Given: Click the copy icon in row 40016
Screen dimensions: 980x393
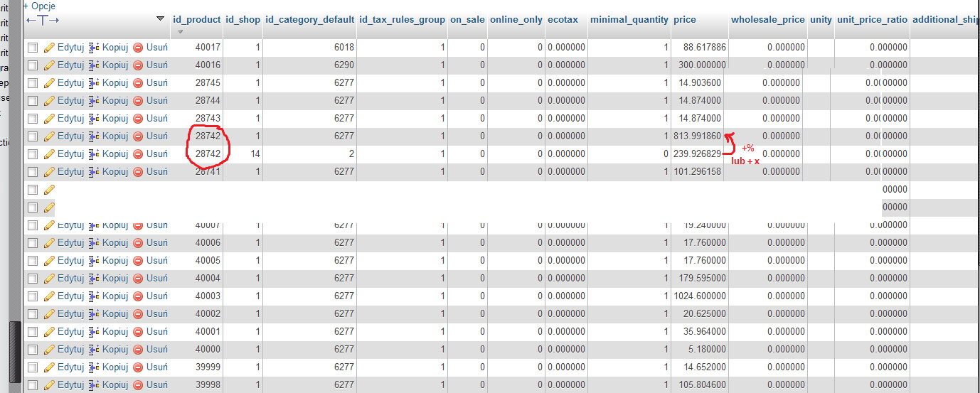Looking at the screenshot, I should coord(94,65).
